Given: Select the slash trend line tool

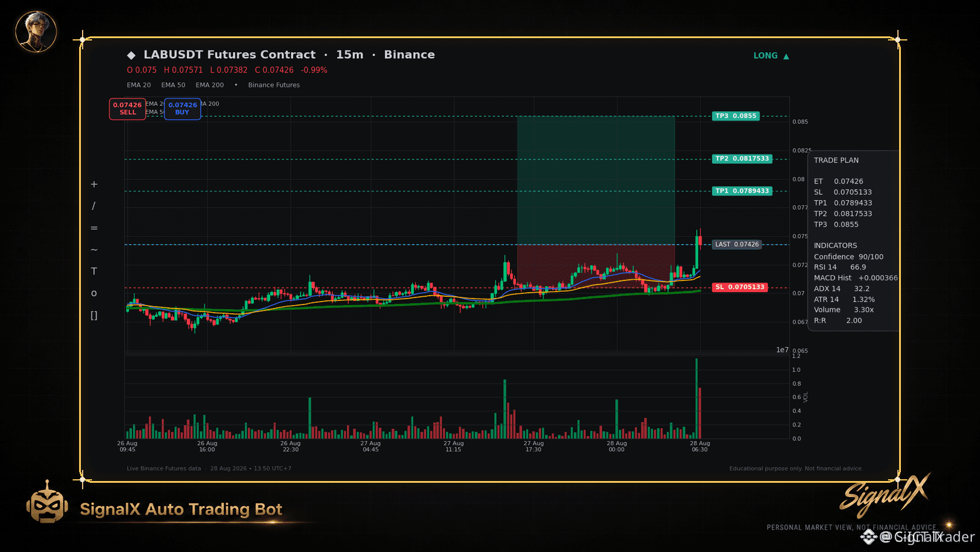Looking at the screenshot, I should [x=94, y=206].
